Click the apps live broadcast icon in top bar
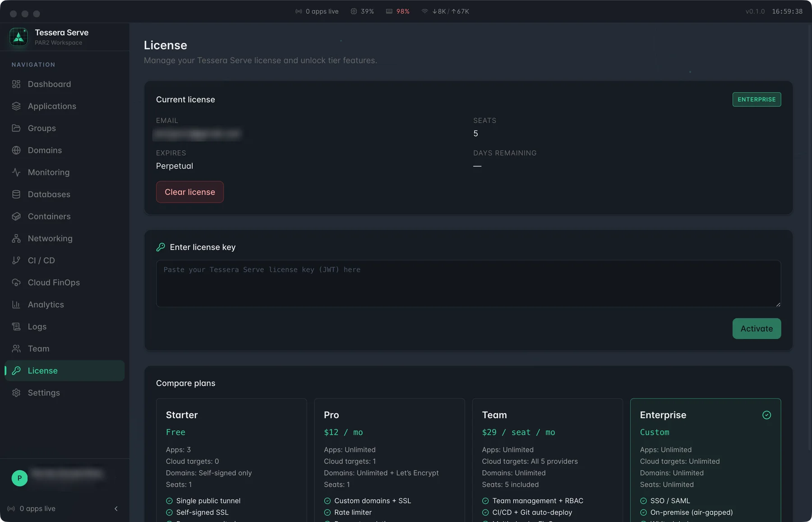The width and height of the screenshot is (812, 522). point(299,11)
